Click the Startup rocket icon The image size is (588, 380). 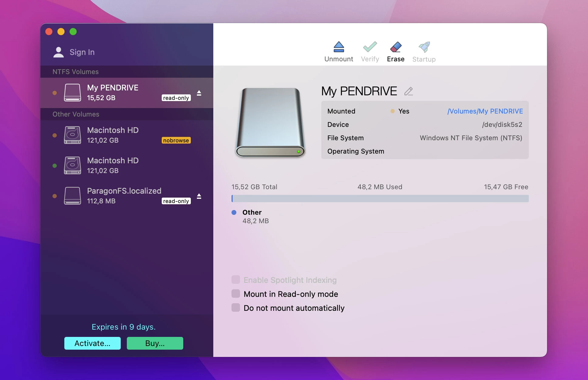coord(424,47)
